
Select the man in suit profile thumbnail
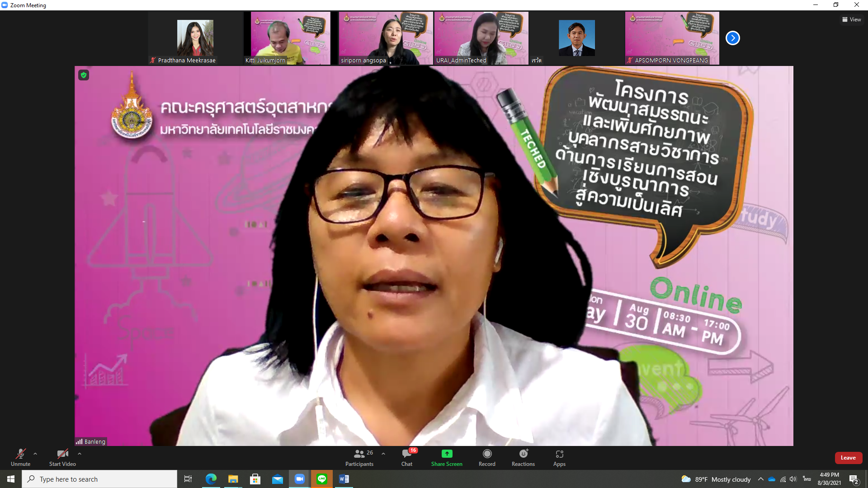[x=576, y=38]
